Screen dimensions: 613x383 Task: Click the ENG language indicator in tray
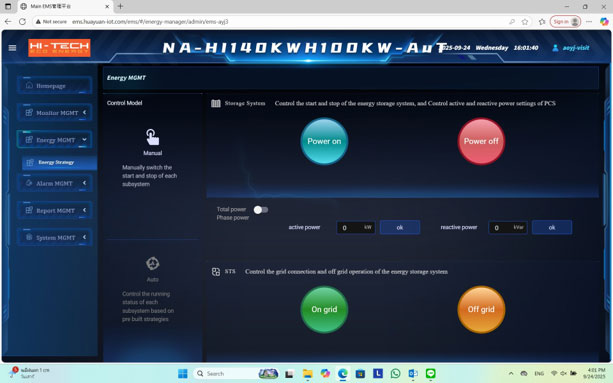(x=539, y=374)
